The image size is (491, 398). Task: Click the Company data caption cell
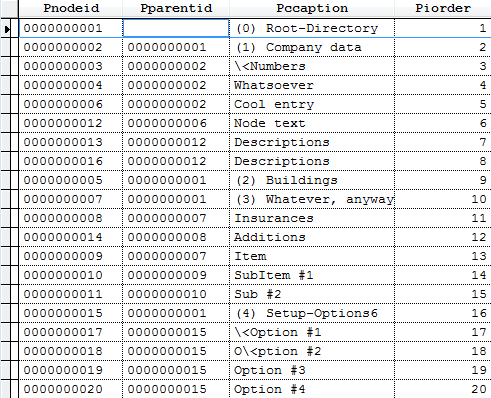pyautogui.click(x=312, y=47)
